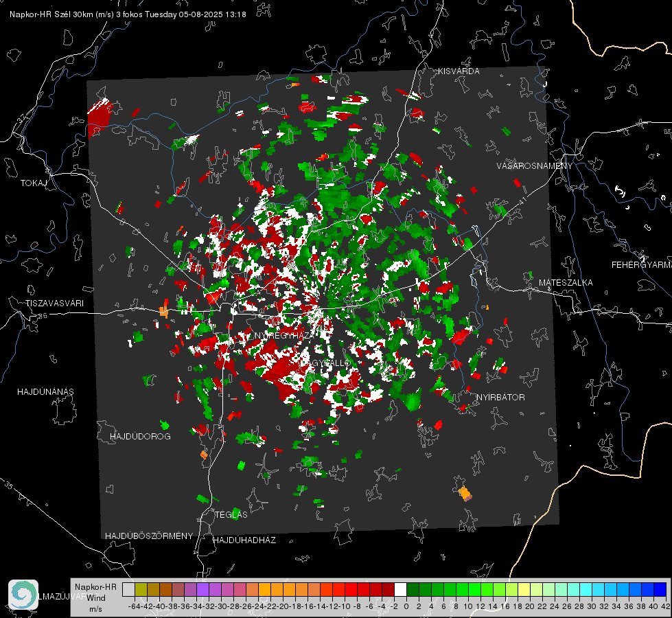The width and height of the screenshot is (672, 618).
Task: Pick the grey leftmost legend swatch
Action: coord(128,589)
